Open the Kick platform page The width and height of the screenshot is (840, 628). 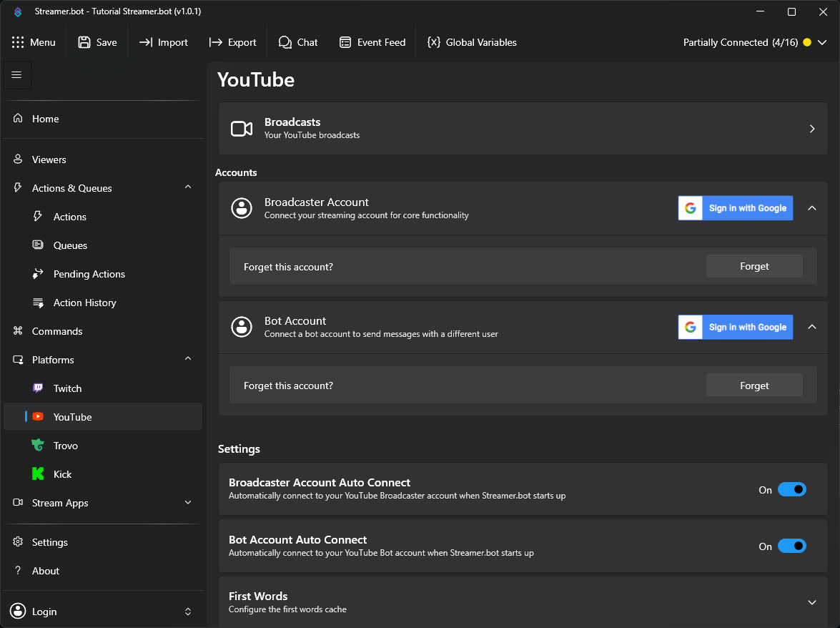[62, 474]
